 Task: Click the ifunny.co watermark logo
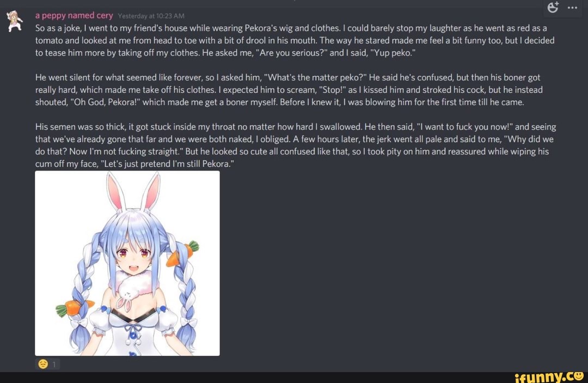pyautogui.click(x=549, y=376)
